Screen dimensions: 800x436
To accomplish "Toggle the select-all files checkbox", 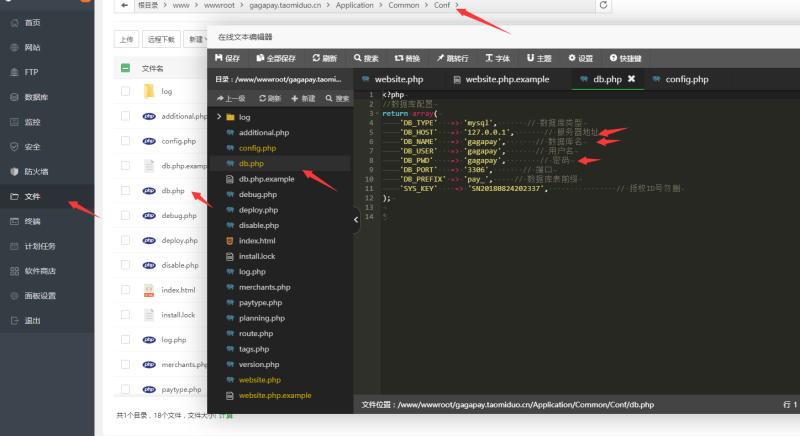I will 126,68.
